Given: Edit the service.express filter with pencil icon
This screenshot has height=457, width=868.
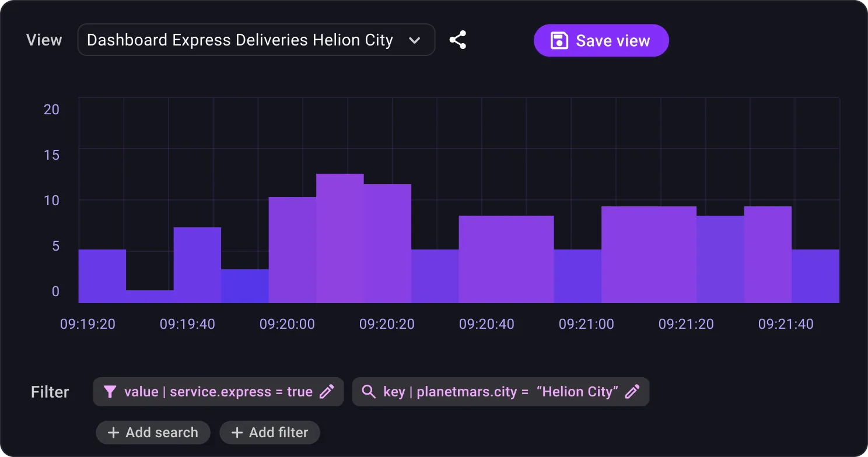Looking at the screenshot, I should click(x=327, y=392).
